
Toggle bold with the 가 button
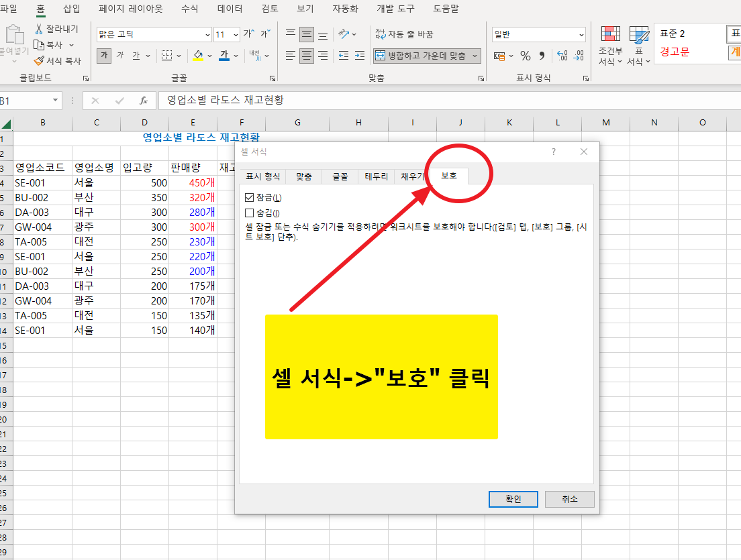tap(103, 56)
